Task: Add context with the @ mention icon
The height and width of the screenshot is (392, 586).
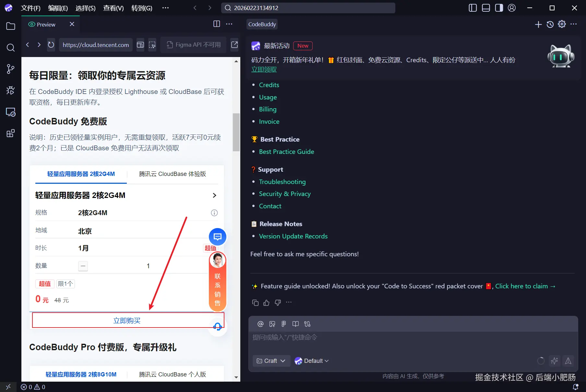Action: pyautogui.click(x=260, y=324)
